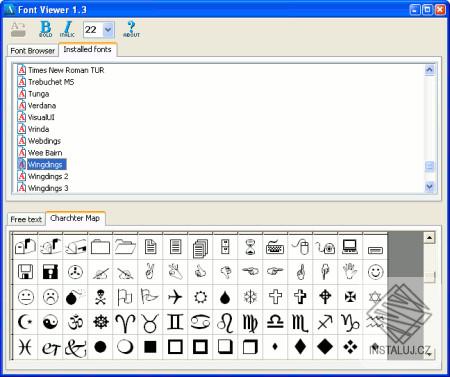Select the Wingdings 2 font
The width and height of the screenshot is (450, 377).
tap(43, 176)
